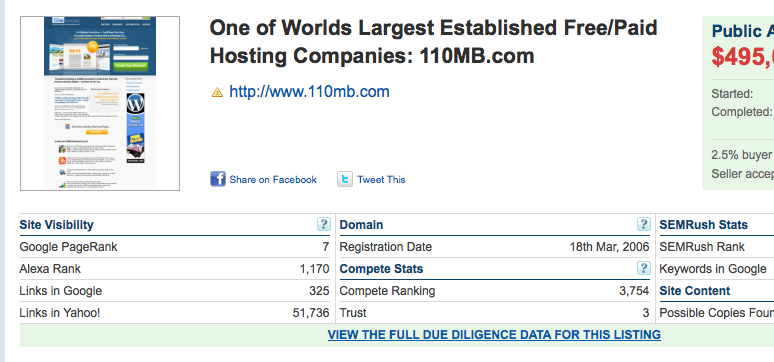Open help icon for Domain section

(x=643, y=224)
